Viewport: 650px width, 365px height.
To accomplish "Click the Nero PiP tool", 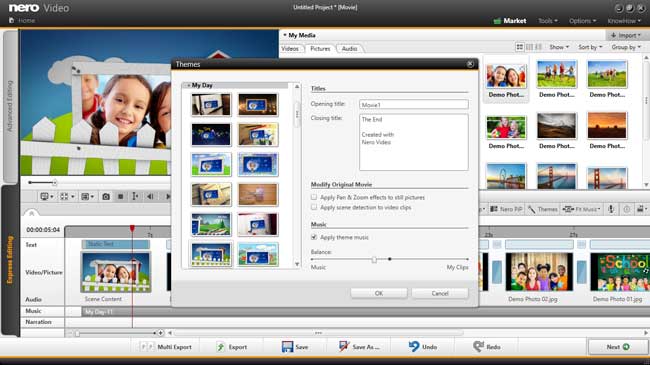I will click(x=506, y=209).
